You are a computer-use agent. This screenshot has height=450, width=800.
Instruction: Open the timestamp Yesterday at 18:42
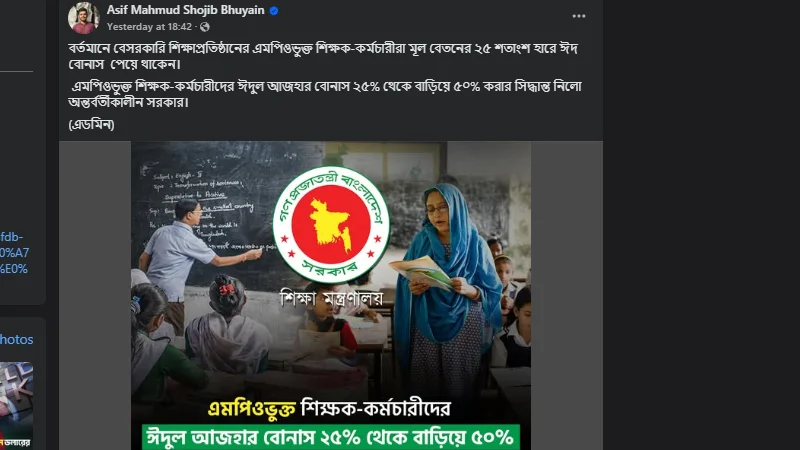(x=149, y=27)
